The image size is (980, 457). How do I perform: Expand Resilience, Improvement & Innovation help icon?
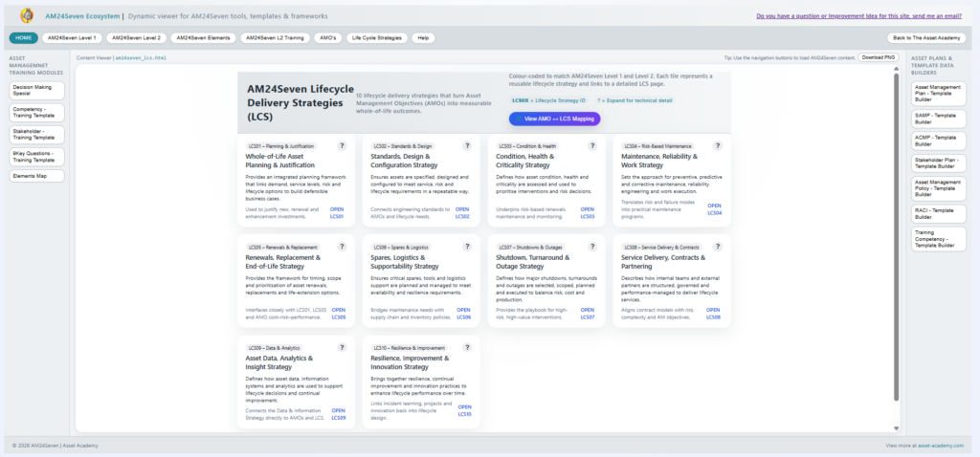[467, 349]
